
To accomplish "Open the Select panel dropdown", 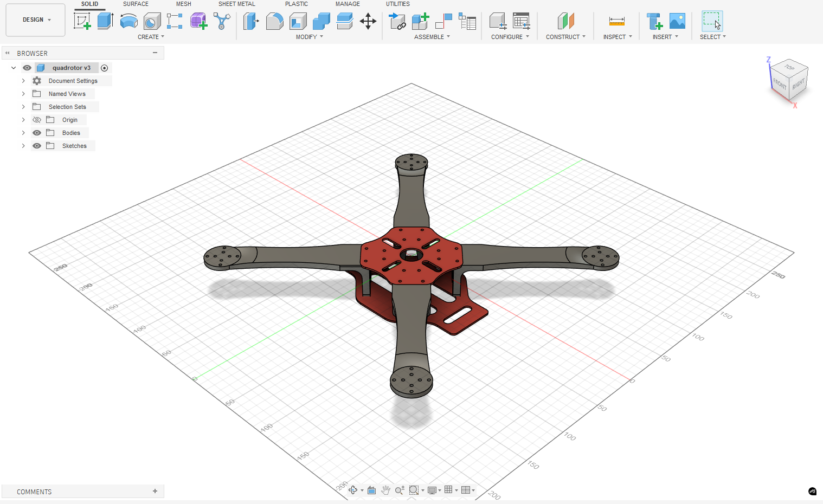I will (x=713, y=37).
